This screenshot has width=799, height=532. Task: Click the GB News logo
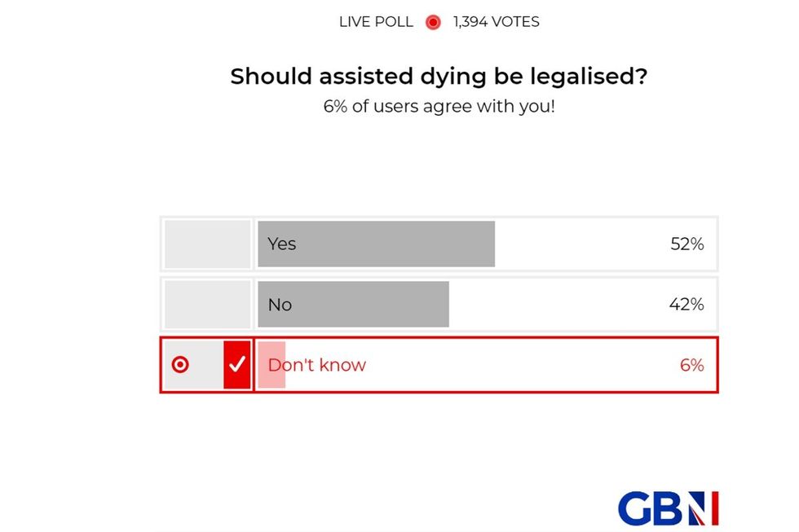[x=668, y=508]
